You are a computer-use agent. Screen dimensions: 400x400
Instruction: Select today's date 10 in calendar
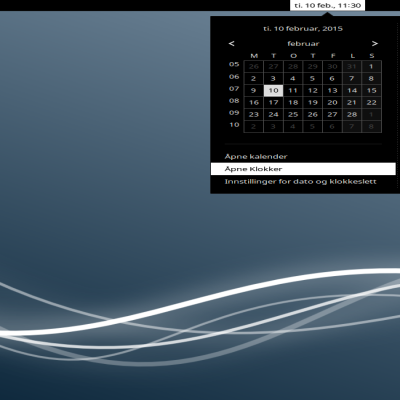click(x=273, y=90)
